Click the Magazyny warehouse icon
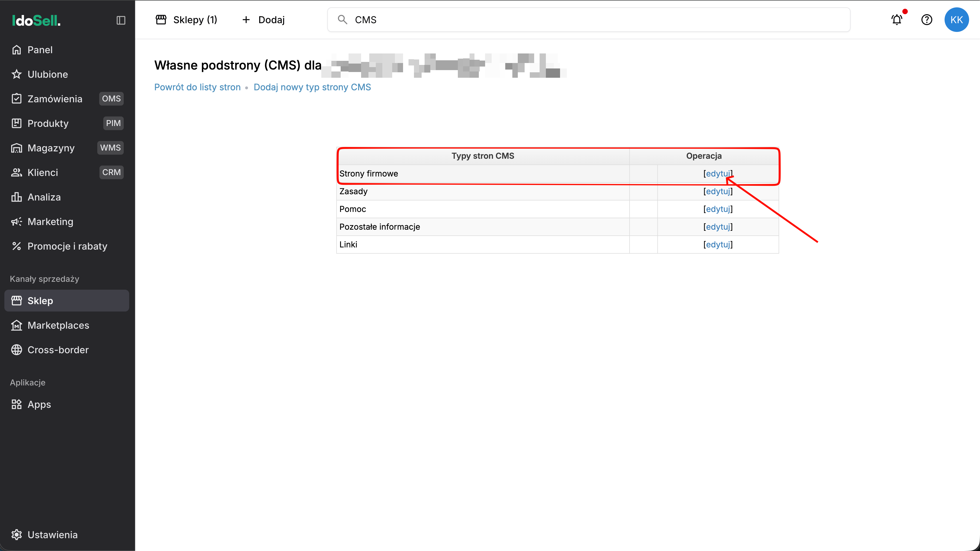This screenshot has width=980, height=551. coord(16,148)
